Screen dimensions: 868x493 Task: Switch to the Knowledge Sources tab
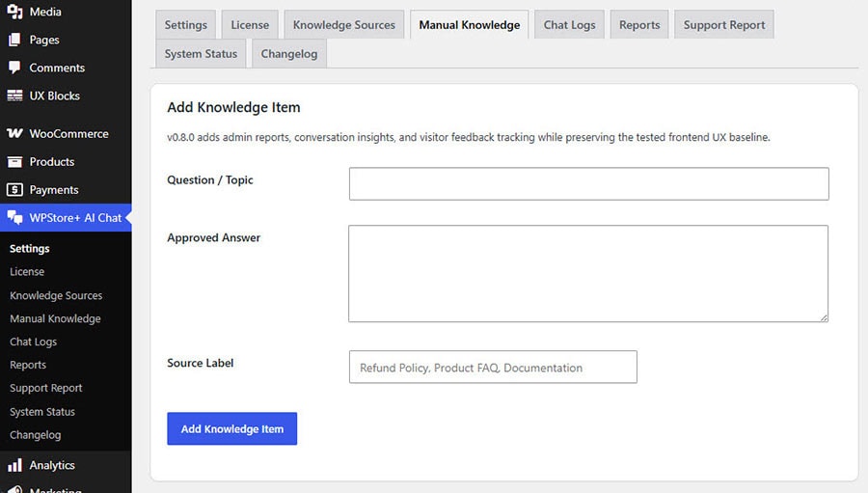(x=343, y=24)
